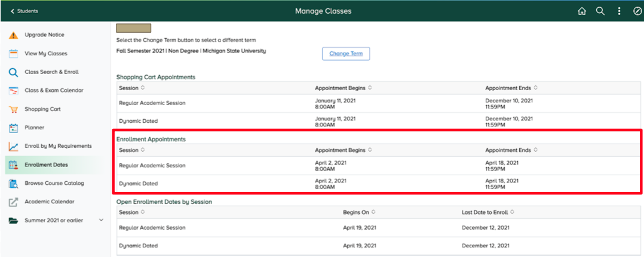This screenshot has width=644, height=257.
Task: Click the Academic Calendar external link icon
Action: (x=13, y=202)
